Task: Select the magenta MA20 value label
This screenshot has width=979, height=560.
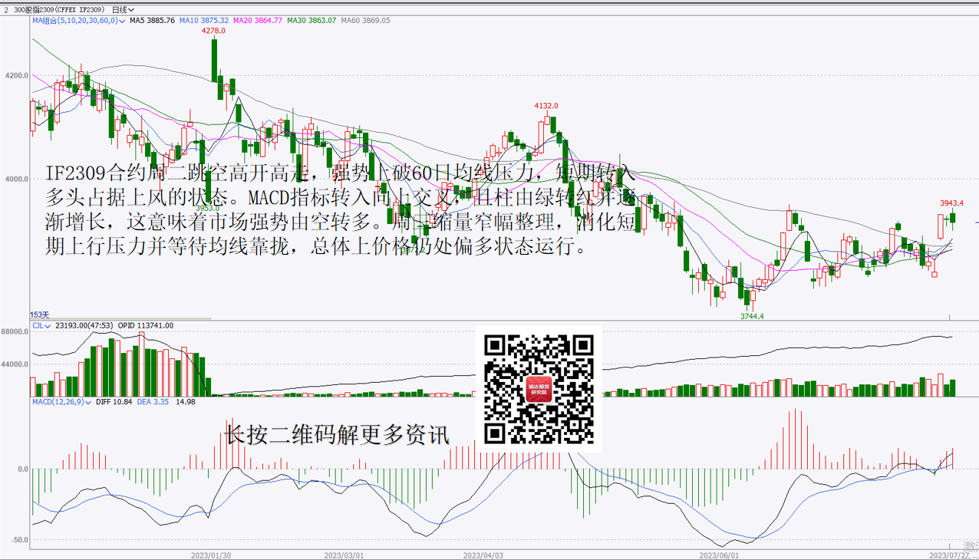Action: pyautogui.click(x=257, y=21)
